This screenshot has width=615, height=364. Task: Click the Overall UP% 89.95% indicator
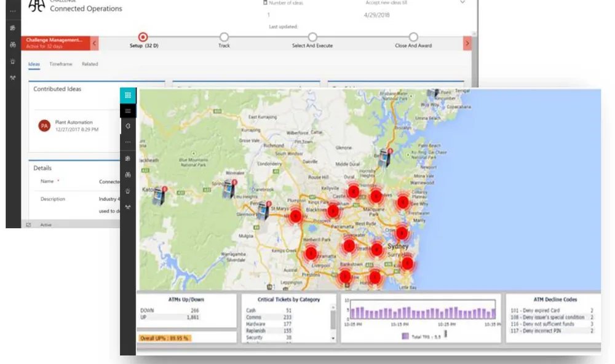tap(165, 338)
